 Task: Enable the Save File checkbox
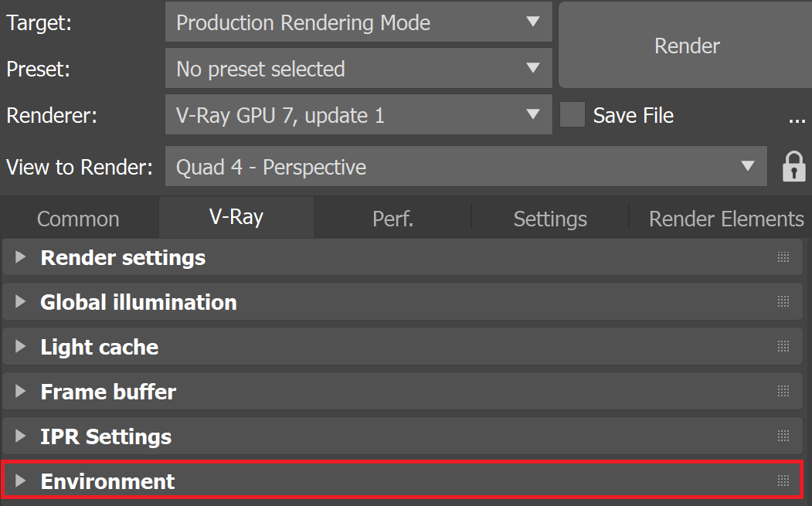pyautogui.click(x=572, y=114)
